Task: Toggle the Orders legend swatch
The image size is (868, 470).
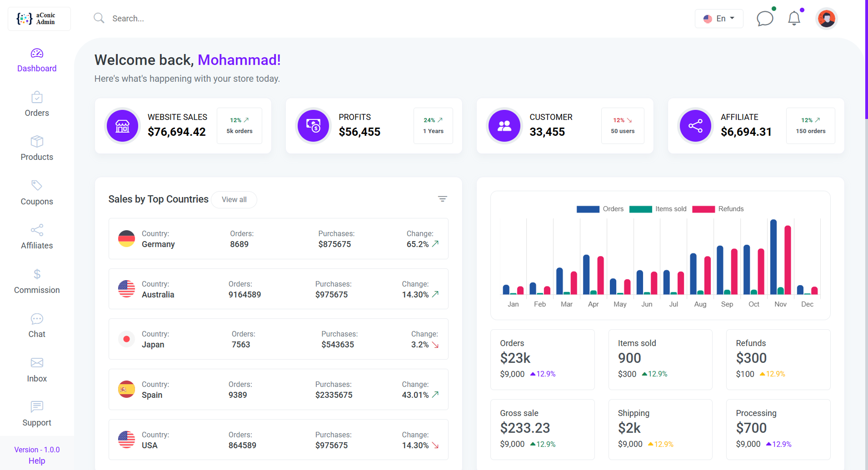Action: tap(588, 209)
